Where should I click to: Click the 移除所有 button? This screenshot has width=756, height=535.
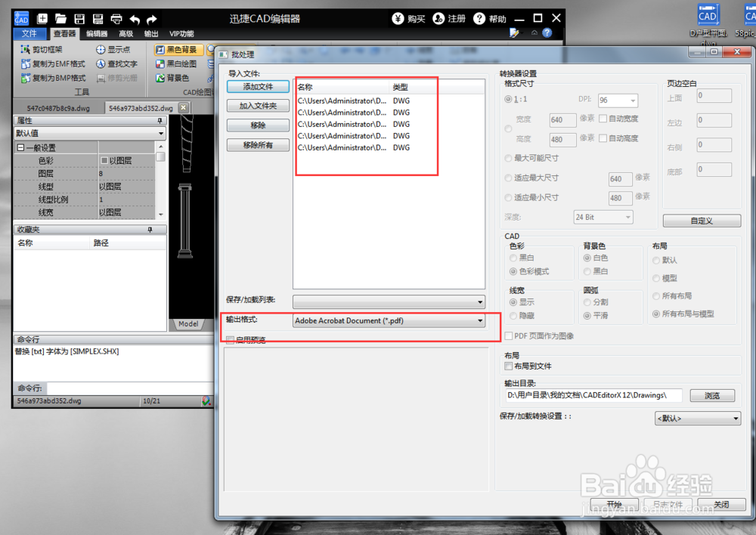click(258, 145)
